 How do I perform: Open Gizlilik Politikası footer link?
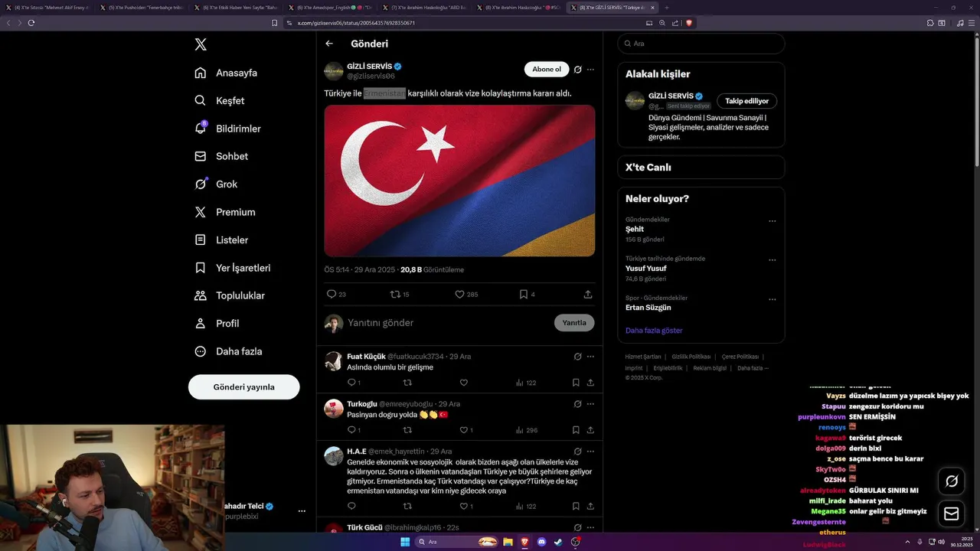[x=691, y=357]
